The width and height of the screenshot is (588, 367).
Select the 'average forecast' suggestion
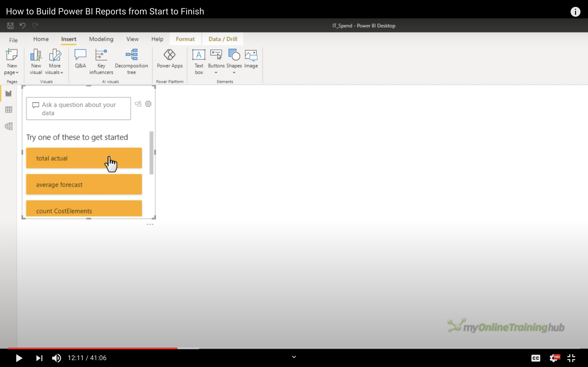tap(84, 184)
